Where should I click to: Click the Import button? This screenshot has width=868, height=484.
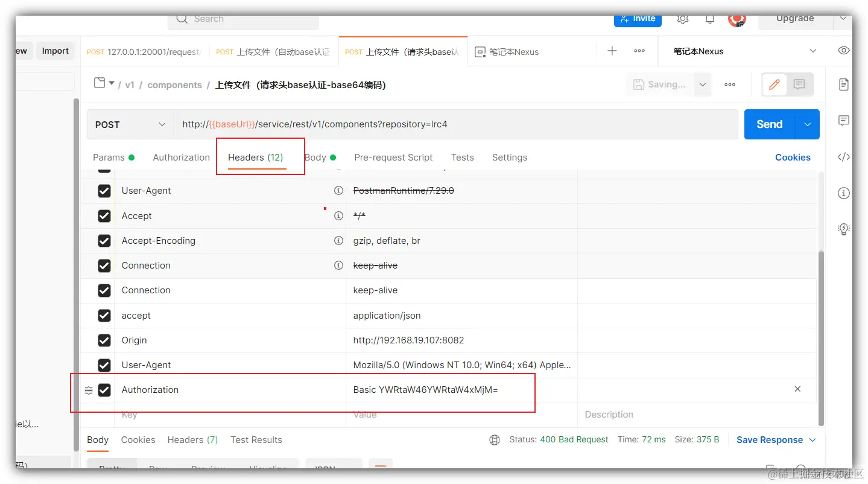55,51
